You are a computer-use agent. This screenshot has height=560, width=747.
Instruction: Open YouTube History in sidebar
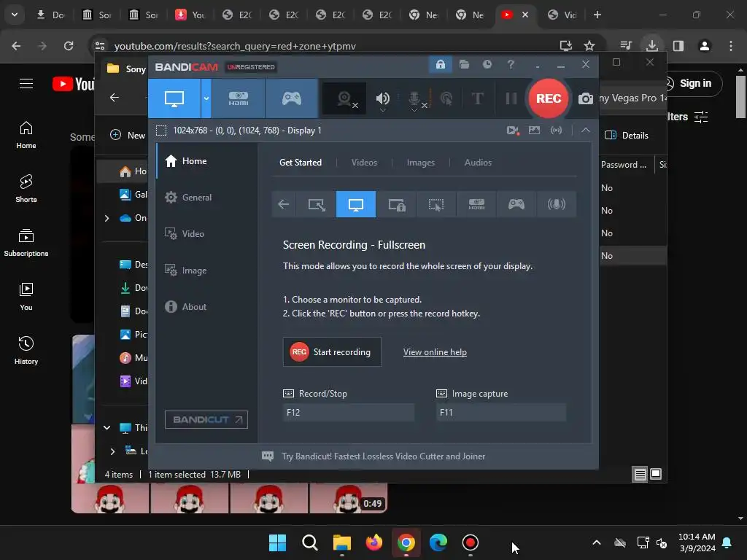click(26, 350)
